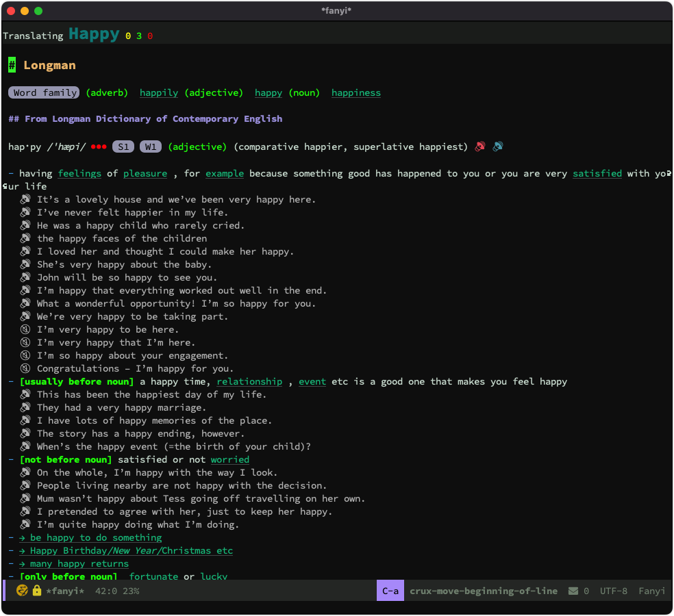Click the UTF-8 encoding indicator
Image resolution: width=674 pixels, height=616 pixels.
[x=614, y=591]
